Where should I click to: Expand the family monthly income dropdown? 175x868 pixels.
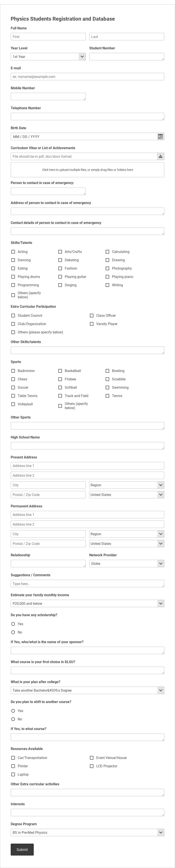pyautogui.click(x=87, y=603)
